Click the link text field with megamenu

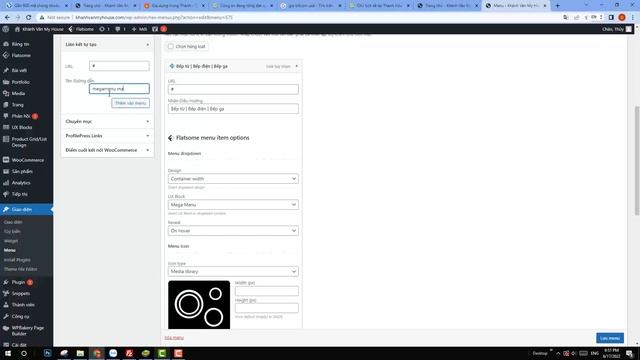tap(119, 89)
